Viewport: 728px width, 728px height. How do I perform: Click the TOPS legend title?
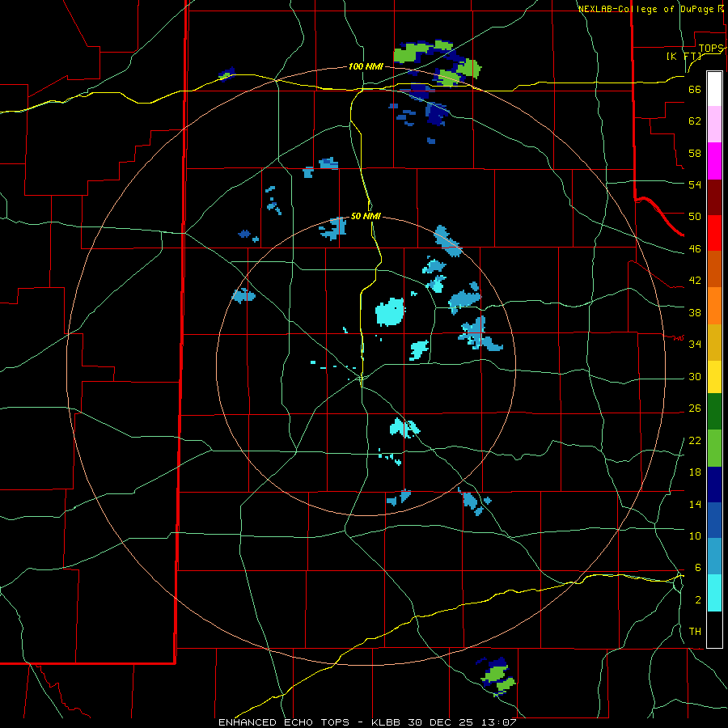click(710, 49)
